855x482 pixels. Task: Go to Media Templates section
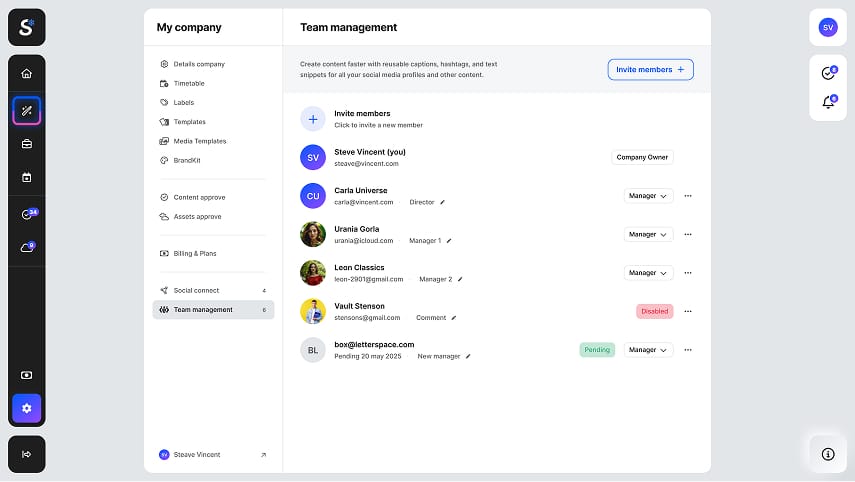(x=199, y=141)
